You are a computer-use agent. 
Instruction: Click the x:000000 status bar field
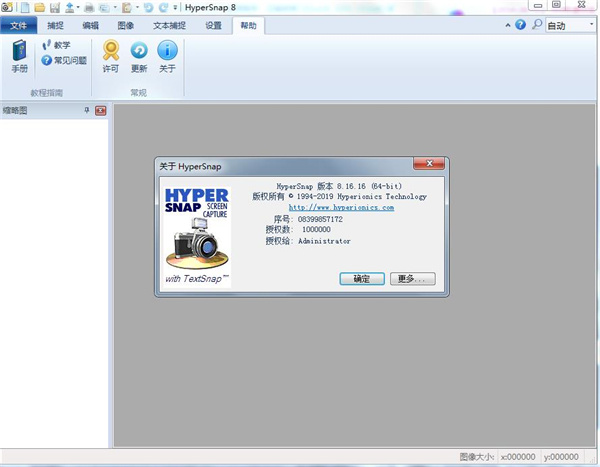[518, 457]
